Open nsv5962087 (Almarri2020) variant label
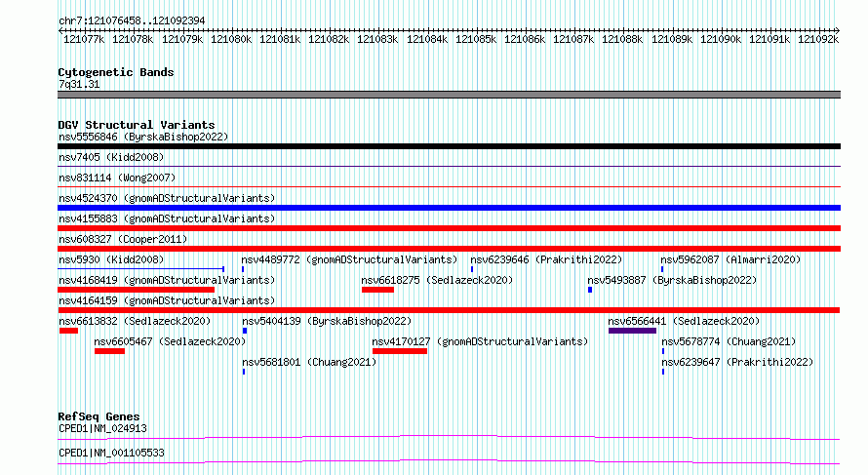This screenshot has width=868, height=475. tap(730, 259)
